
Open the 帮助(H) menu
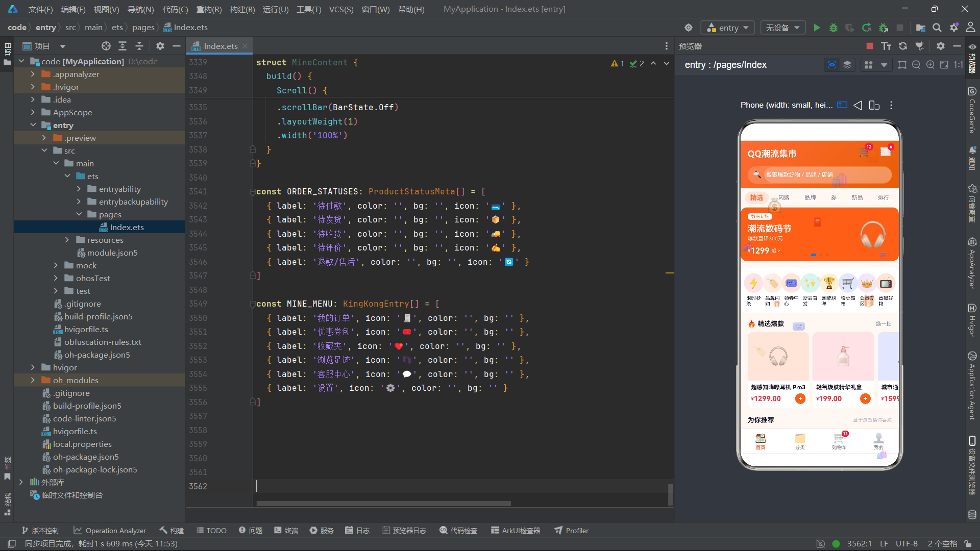[411, 9]
